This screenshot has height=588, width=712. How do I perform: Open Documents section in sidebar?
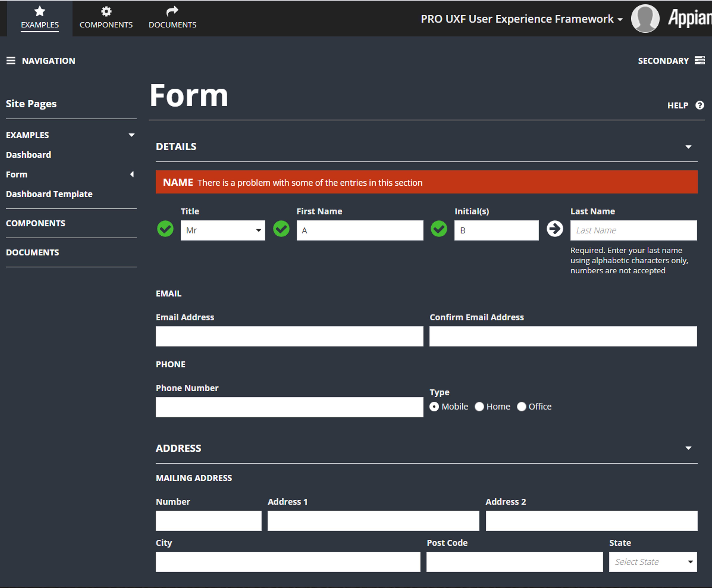pos(32,252)
